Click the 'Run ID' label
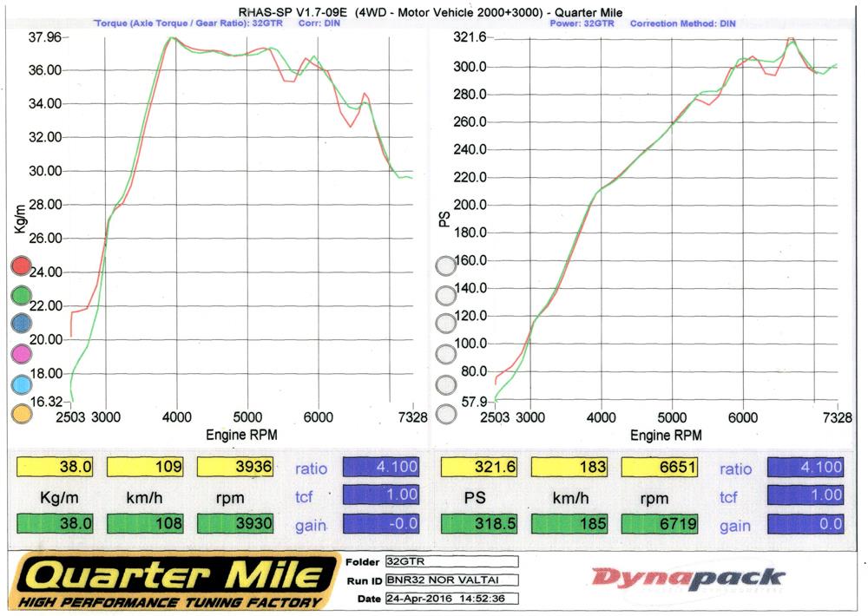The width and height of the screenshot is (868, 616). [x=365, y=581]
